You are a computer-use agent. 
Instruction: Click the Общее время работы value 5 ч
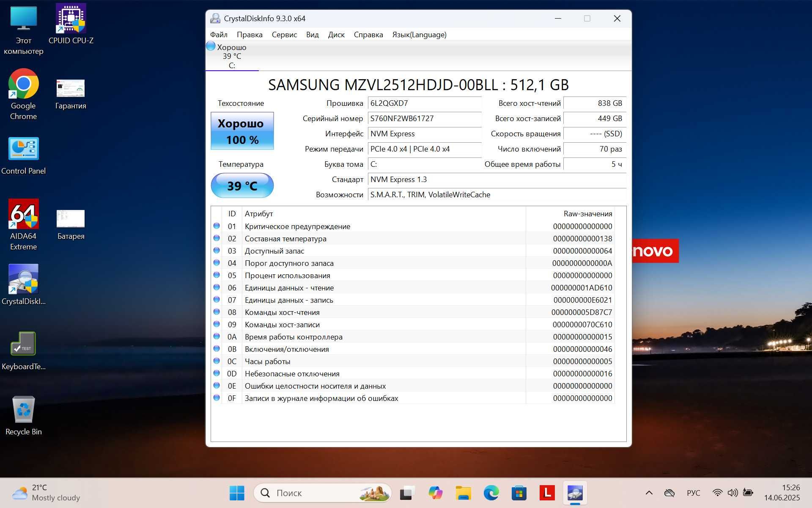coord(595,164)
